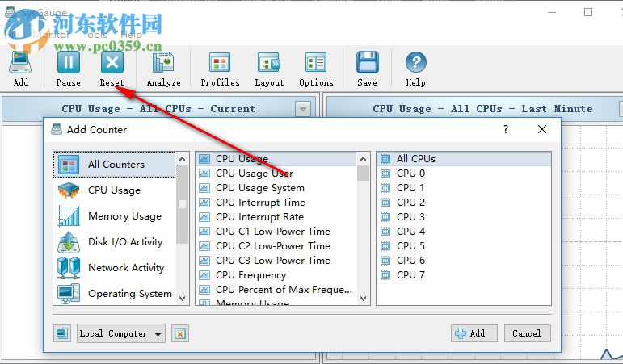623x364 pixels.
Task: Select CPU Usage counter in middle list
Action: (276, 159)
